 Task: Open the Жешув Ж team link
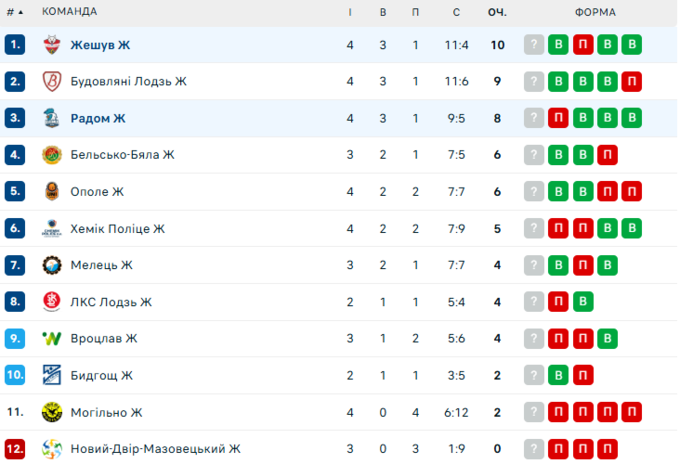point(100,45)
